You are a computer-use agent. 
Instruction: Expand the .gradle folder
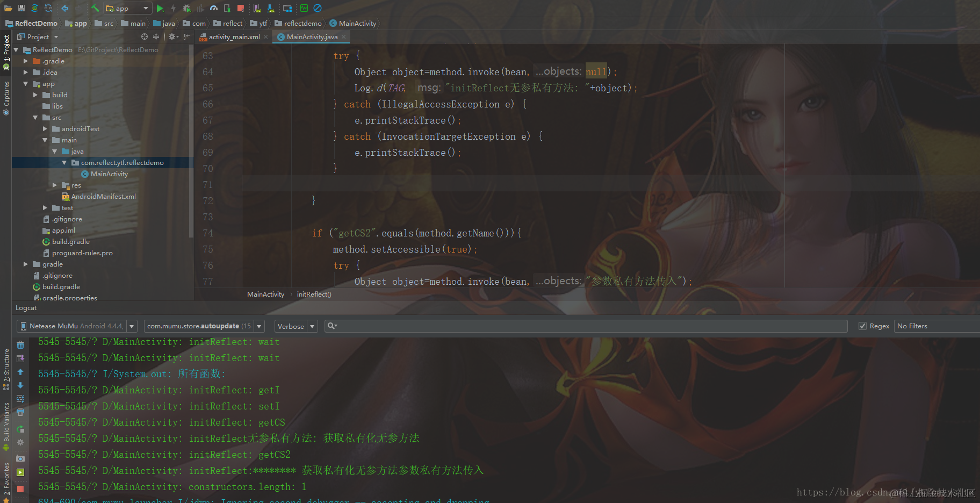tap(25, 61)
